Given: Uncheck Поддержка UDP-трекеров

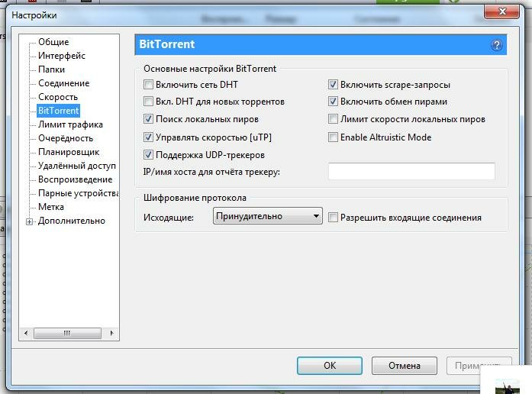Looking at the screenshot, I should (148, 155).
